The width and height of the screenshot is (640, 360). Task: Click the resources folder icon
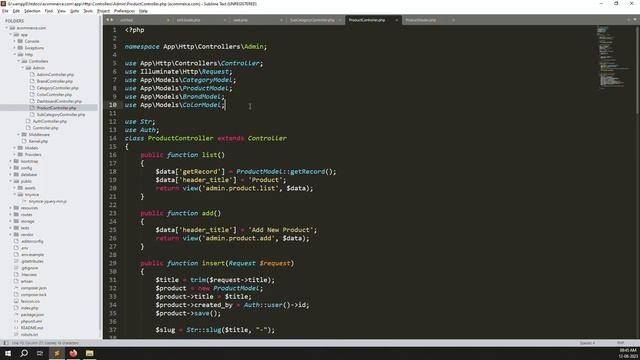[16, 208]
